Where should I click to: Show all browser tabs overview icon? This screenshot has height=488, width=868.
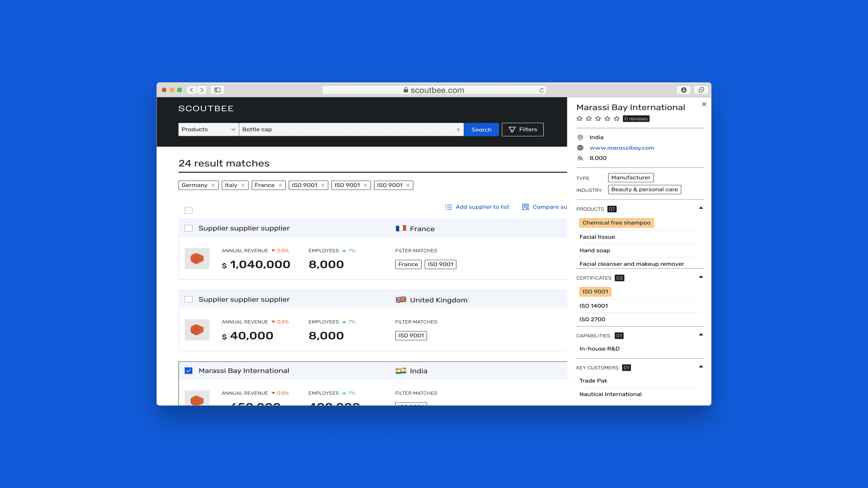(701, 90)
